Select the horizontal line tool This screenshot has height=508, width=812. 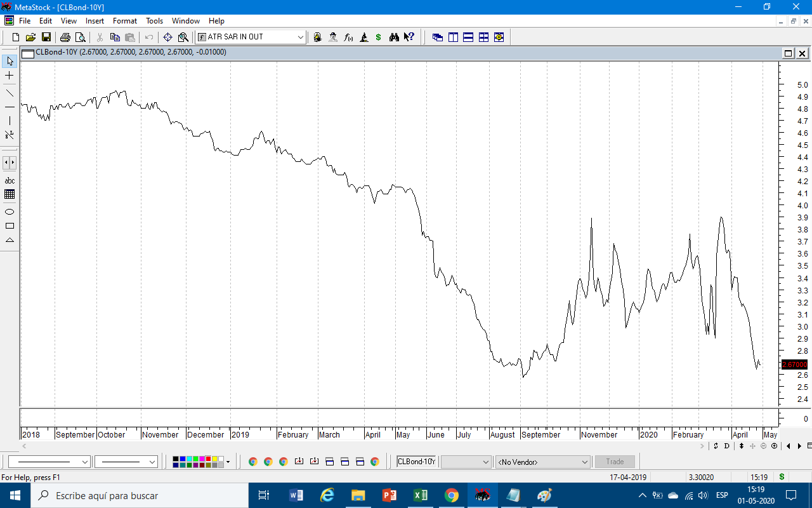point(10,107)
